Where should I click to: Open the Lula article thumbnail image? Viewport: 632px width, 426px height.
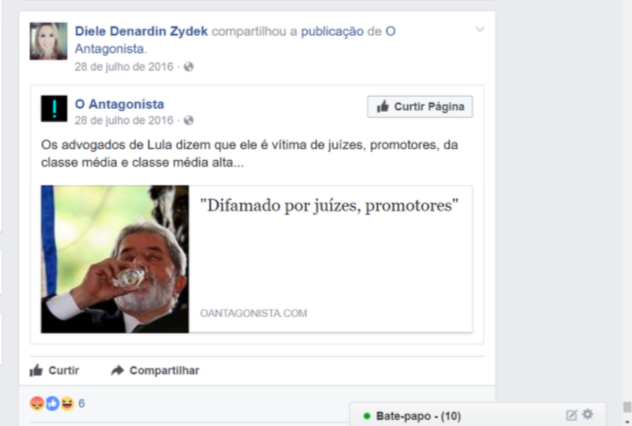click(115, 259)
